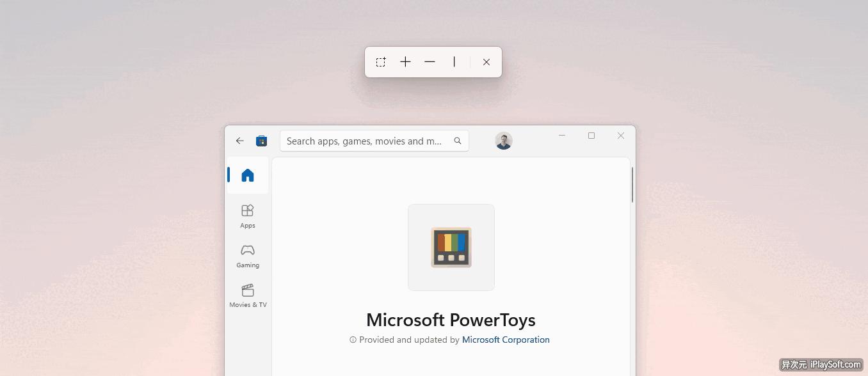Select the Home icon in the Store sidebar
Image resolution: width=868 pixels, height=376 pixels.
point(247,175)
